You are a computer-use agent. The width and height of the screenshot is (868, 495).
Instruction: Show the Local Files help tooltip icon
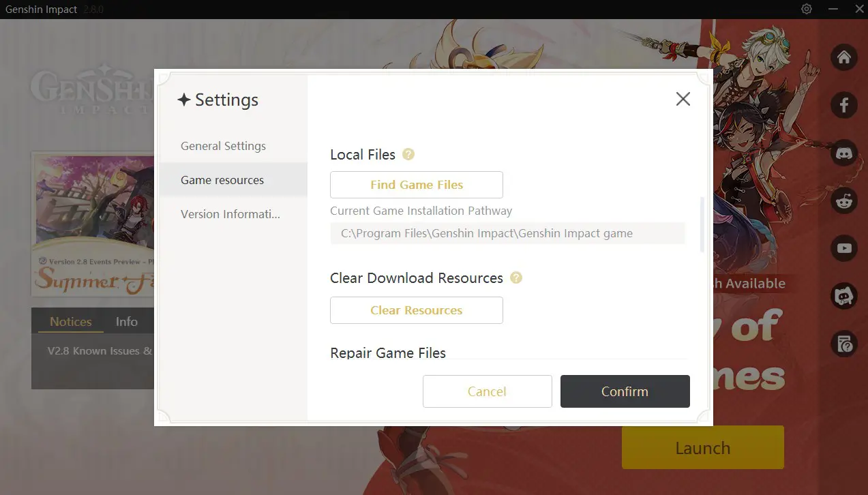coord(408,154)
